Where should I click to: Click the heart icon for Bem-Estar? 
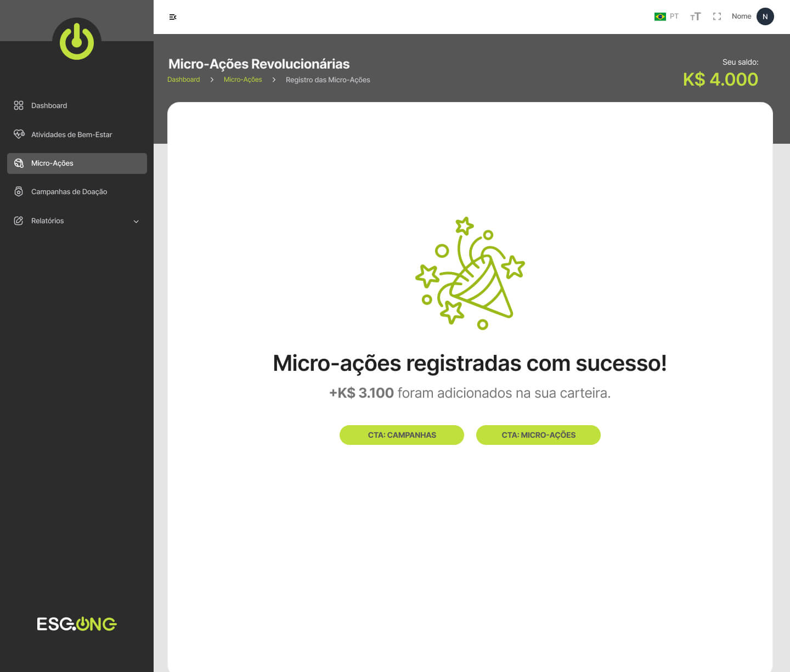[x=19, y=134]
